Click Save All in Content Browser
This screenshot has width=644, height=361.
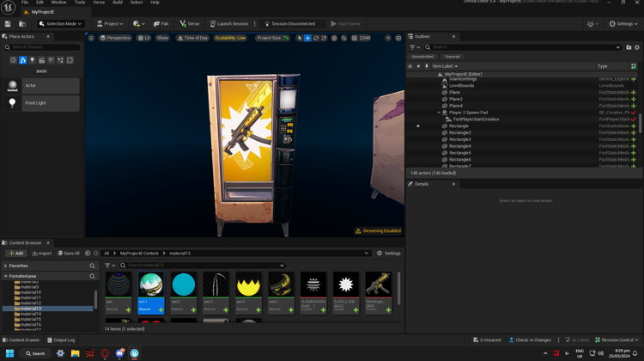[x=69, y=254]
